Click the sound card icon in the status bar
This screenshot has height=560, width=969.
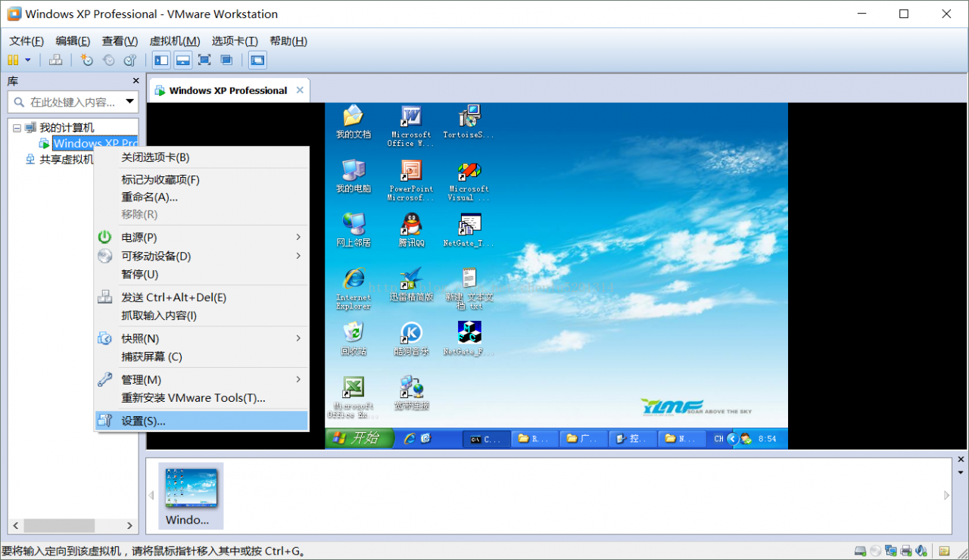pos(921,551)
